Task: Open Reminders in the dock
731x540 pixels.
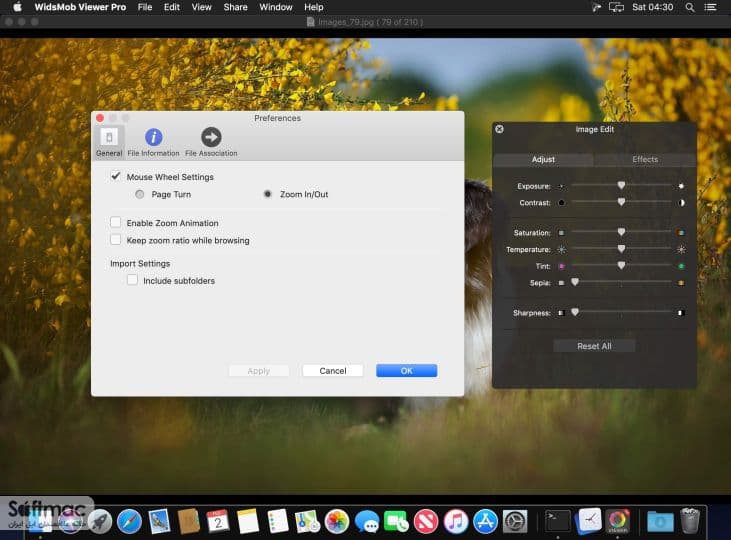Action: tap(278, 521)
